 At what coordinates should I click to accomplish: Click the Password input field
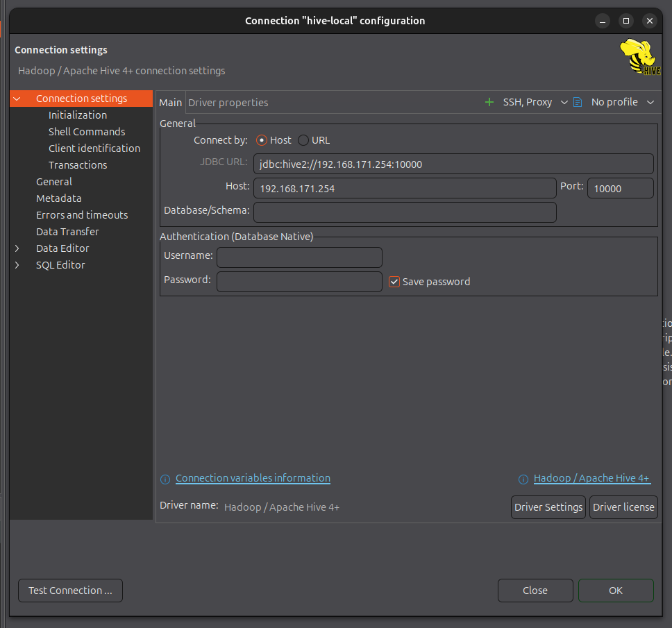299,282
